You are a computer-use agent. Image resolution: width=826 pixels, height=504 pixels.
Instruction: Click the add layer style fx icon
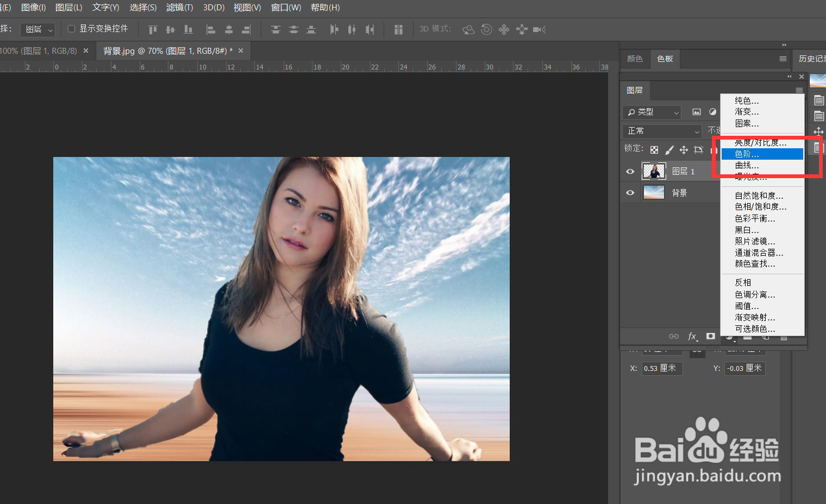[x=692, y=336]
